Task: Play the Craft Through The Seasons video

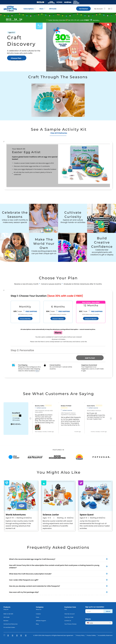Action: click(x=58, y=100)
